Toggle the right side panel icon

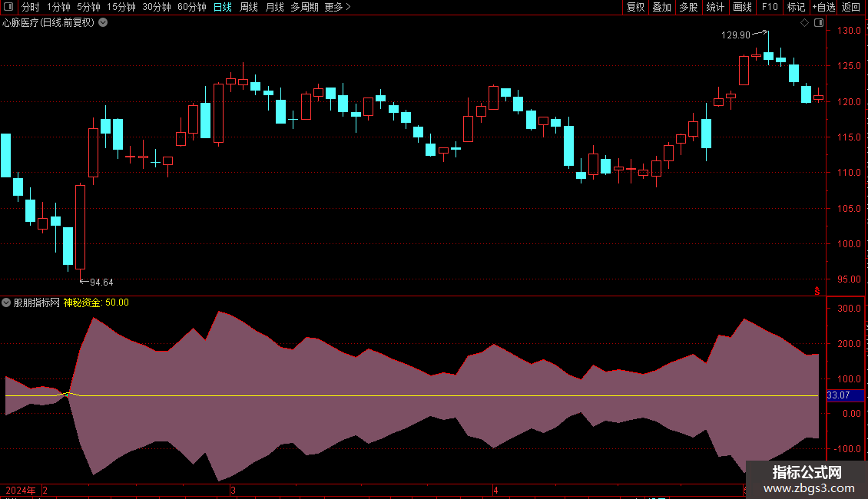819,23
